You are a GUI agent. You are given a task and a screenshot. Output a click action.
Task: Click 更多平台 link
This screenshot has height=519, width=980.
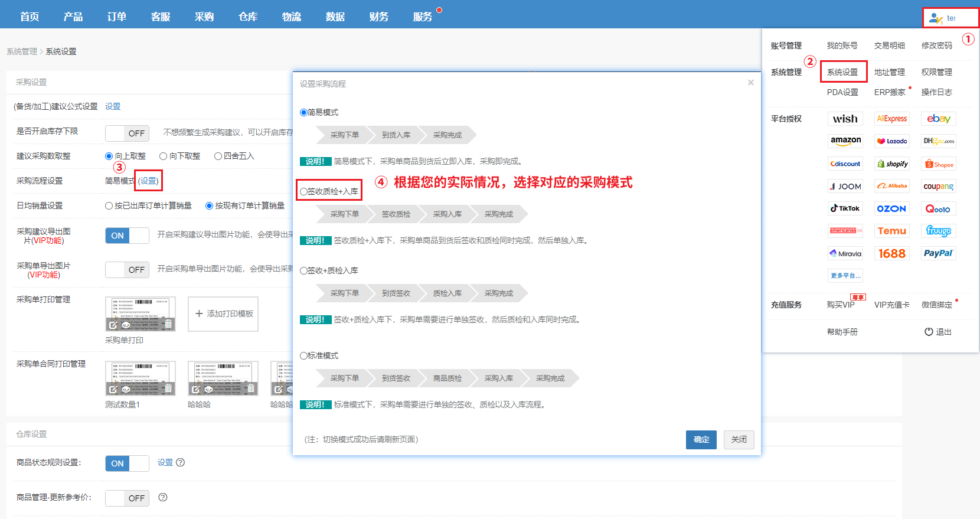point(845,276)
